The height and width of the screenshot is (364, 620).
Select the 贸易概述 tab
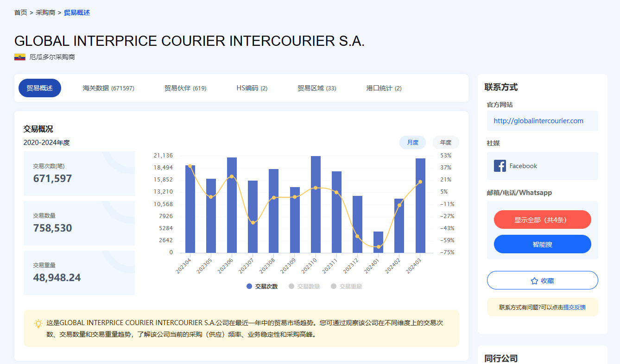tap(40, 88)
